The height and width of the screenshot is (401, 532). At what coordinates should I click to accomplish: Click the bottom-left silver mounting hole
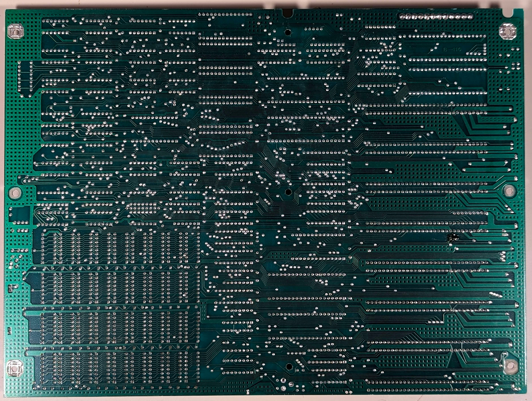pos(15,369)
